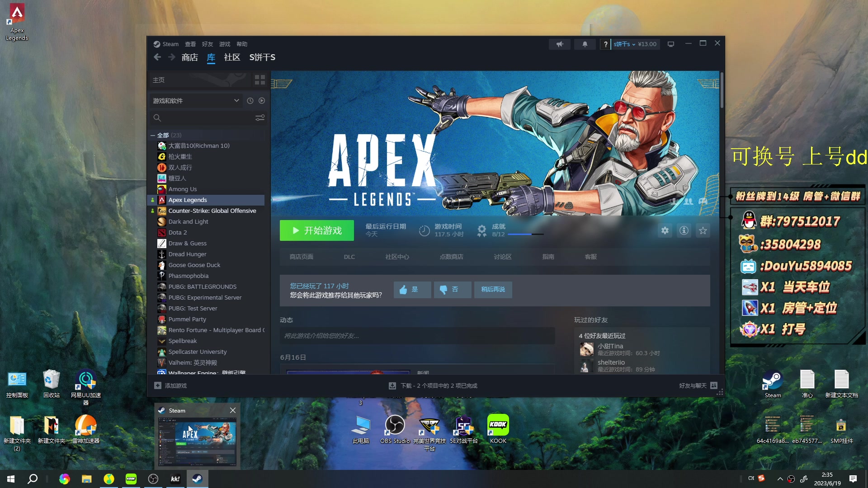
Task: Click the Steam icon in the taskbar
Action: [x=198, y=479]
